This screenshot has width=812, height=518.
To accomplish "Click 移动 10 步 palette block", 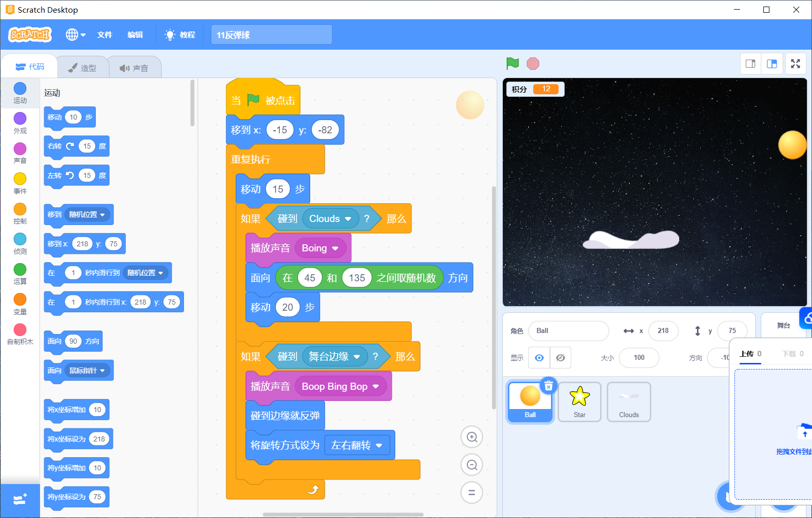I will pos(69,117).
